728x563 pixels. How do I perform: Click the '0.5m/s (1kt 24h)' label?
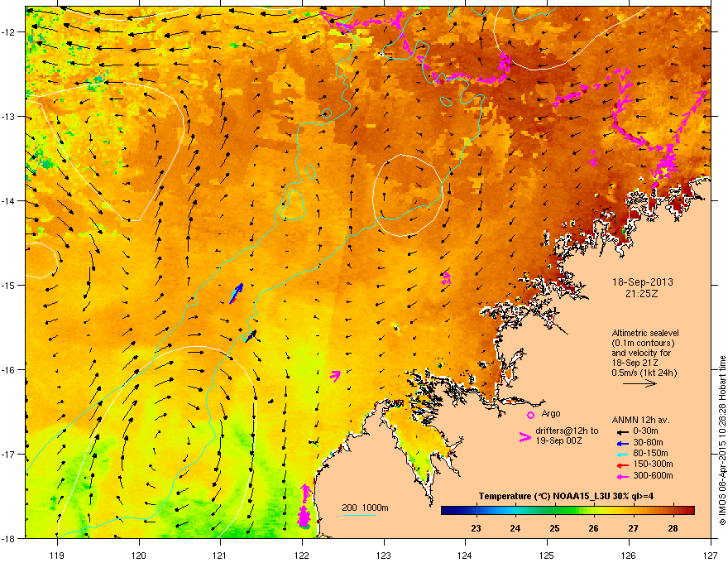point(644,373)
